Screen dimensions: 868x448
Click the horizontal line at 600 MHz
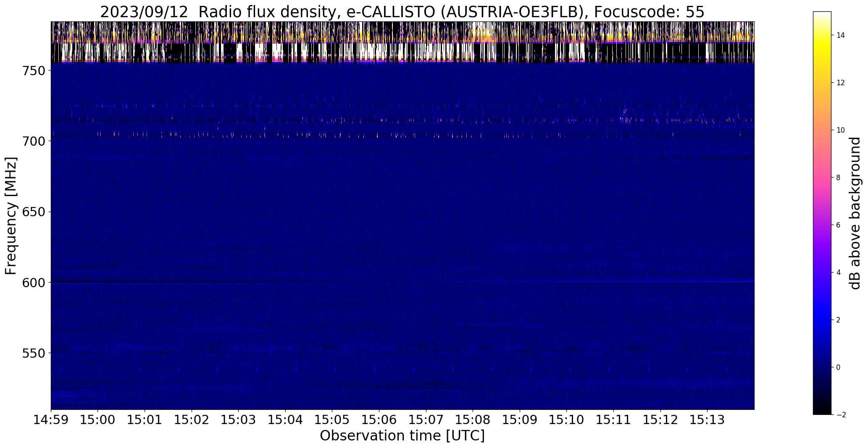coord(402,282)
